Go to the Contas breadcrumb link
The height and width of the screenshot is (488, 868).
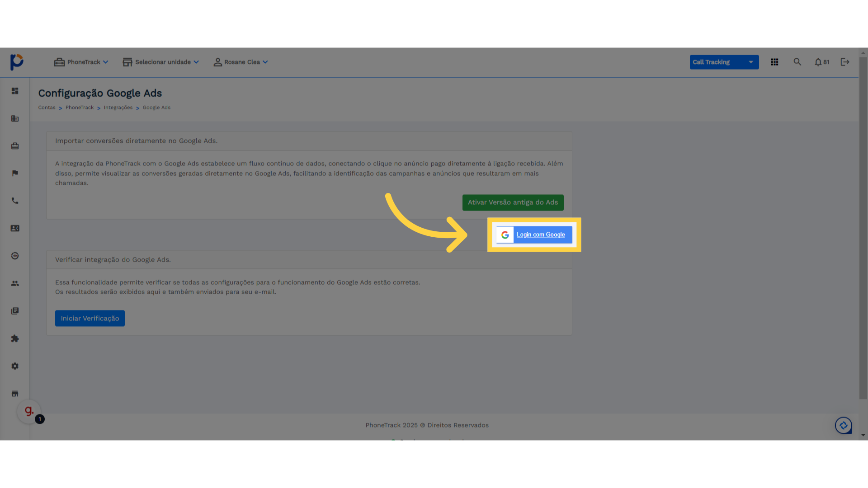click(x=47, y=108)
